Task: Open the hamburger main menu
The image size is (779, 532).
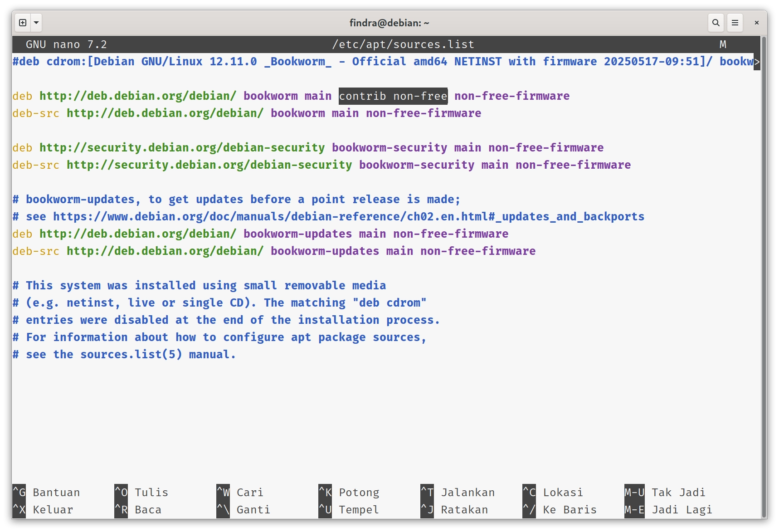Action: pyautogui.click(x=735, y=23)
